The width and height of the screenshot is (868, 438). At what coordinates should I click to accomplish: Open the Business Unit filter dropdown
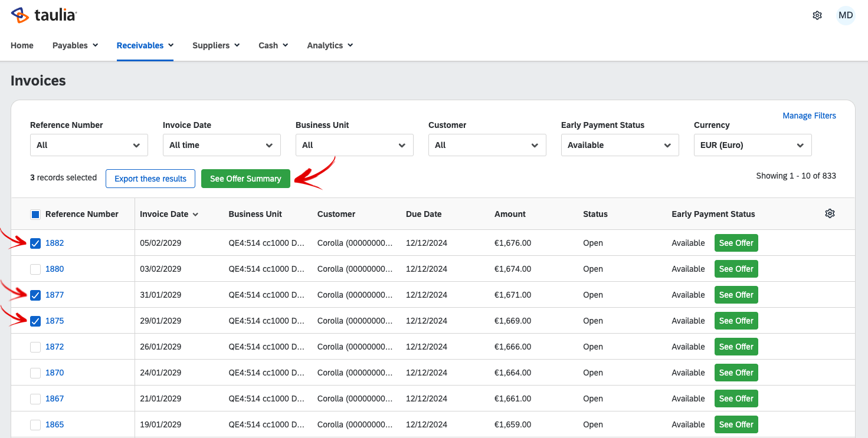coord(355,145)
